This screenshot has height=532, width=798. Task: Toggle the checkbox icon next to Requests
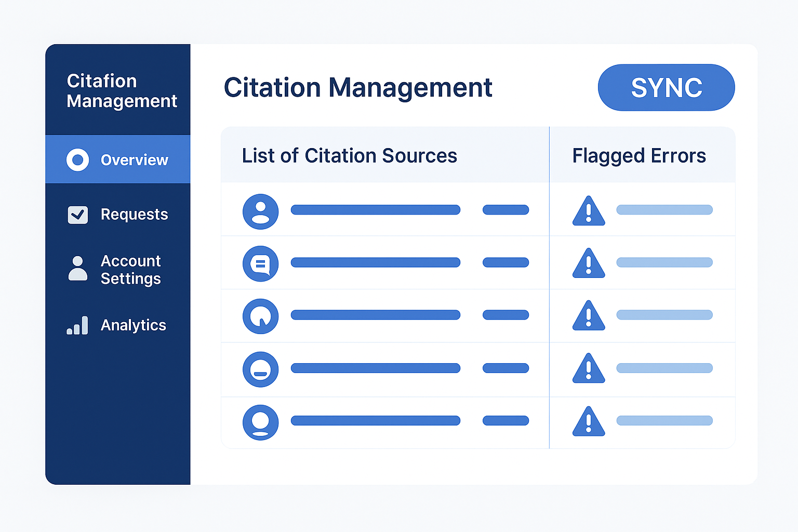[x=77, y=215]
